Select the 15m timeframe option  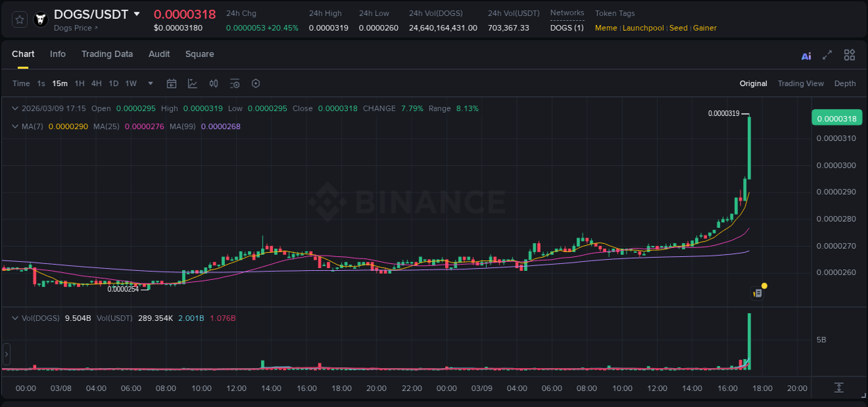click(60, 83)
